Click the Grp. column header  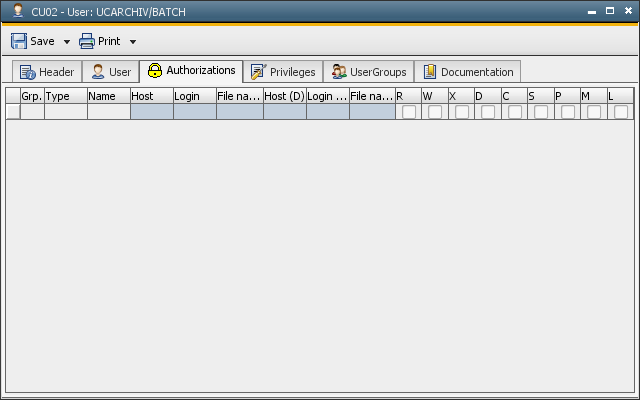[x=32, y=96]
